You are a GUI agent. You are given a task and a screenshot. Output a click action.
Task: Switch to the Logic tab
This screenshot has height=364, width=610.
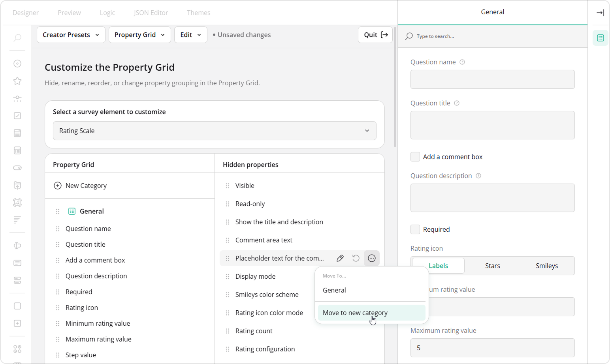point(107,13)
